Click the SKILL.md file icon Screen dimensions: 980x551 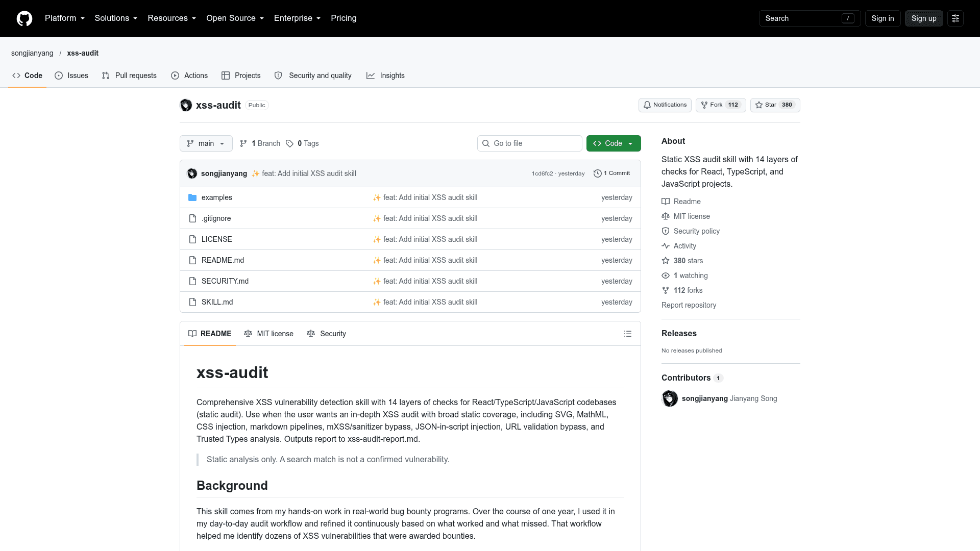192,302
